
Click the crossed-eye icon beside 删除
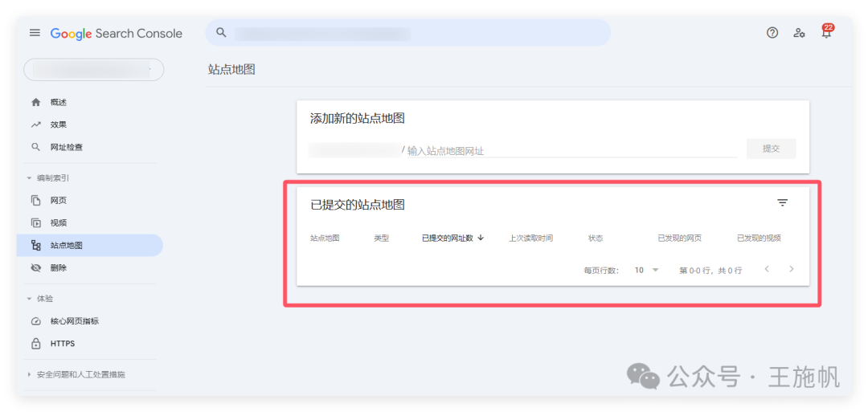coord(36,267)
